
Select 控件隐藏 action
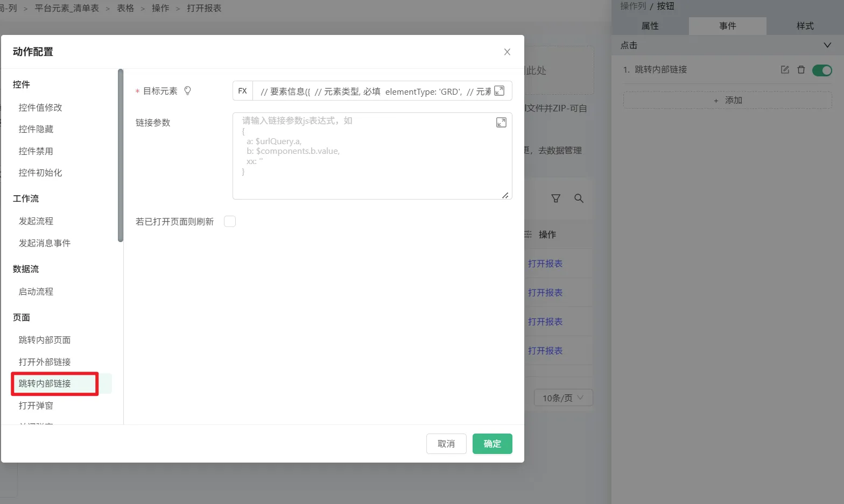tap(36, 129)
